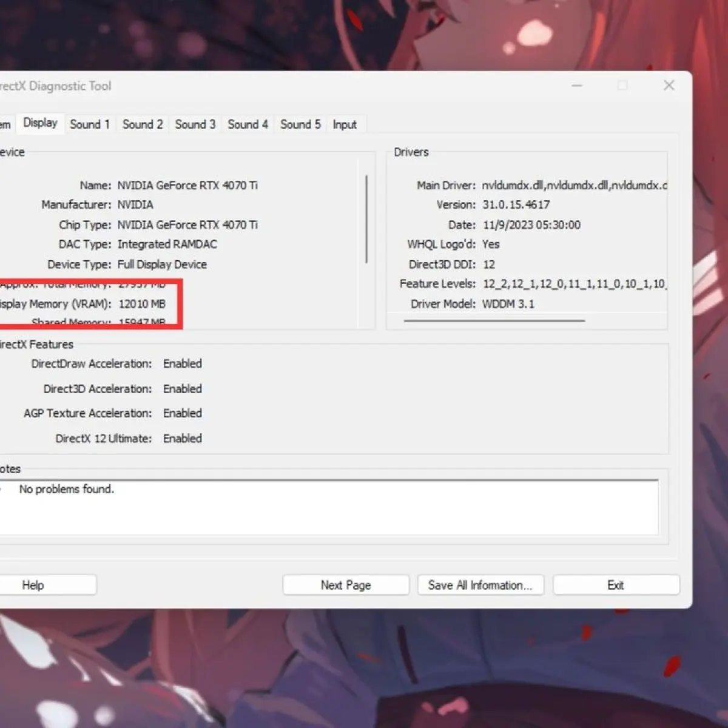Screen dimensions: 728x728
Task: Click the device Name value RTX 4070 Ti
Action: pyautogui.click(x=187, y=185)
